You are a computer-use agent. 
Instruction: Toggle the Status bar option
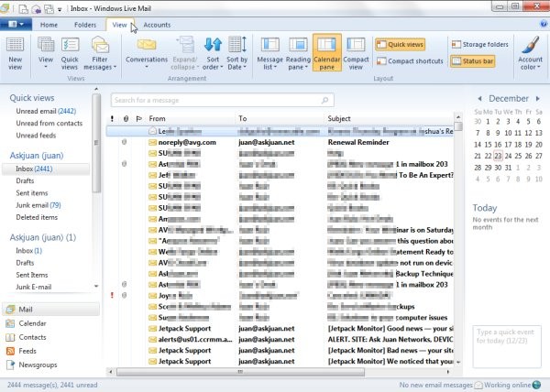point(472,61)
